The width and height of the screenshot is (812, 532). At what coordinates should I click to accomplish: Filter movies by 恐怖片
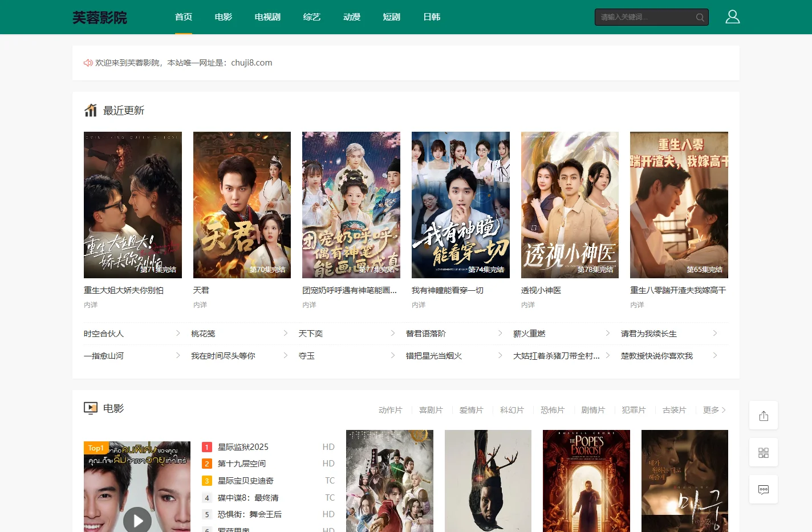553,410
